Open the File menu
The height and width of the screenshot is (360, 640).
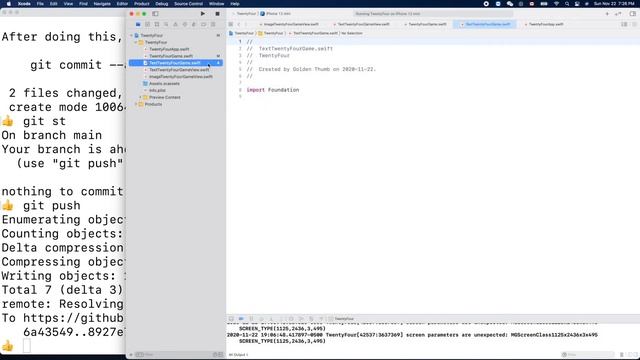(40, 4)
